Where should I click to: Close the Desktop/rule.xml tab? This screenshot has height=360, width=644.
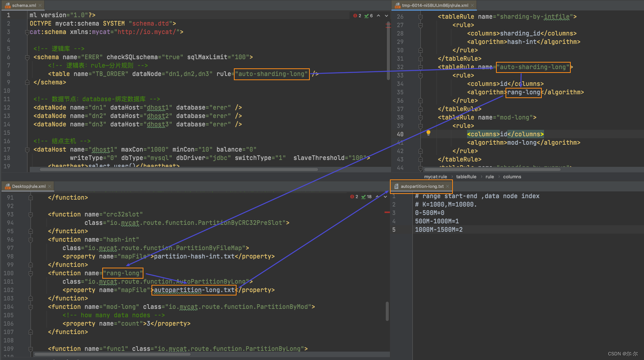[x=50, y=186]
